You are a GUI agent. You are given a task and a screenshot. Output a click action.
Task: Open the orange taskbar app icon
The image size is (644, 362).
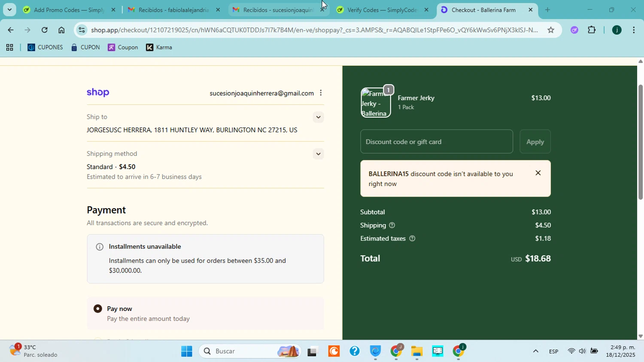click(334, 351)
